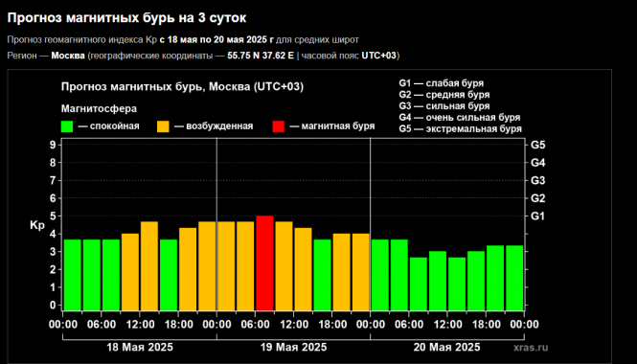Screen dimensions: 637x364
Task: Click the last green bar on 20 May
Action: [x=514, y=278]
